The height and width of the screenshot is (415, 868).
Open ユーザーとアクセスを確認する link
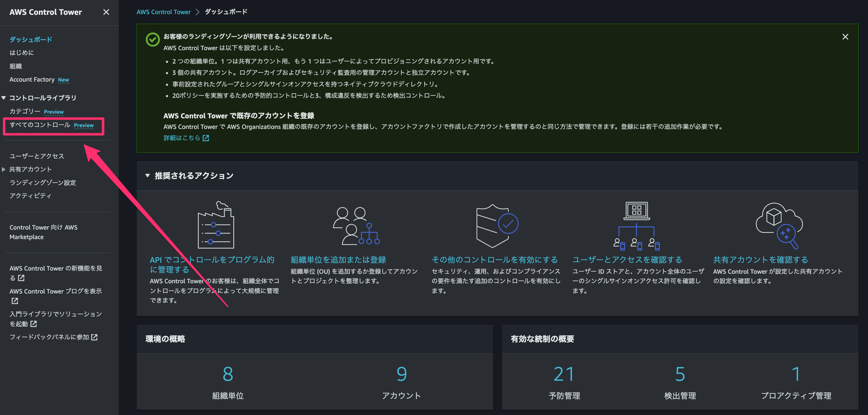point(627,260)
